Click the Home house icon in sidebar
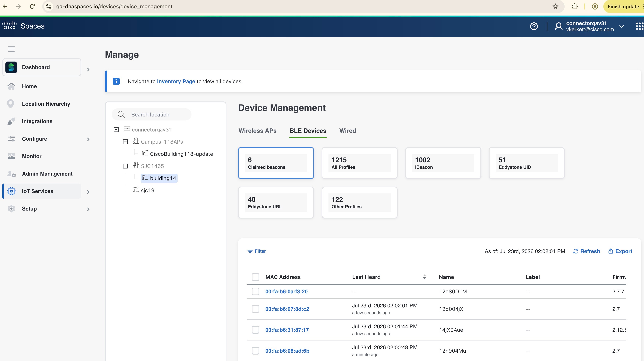This screenshot has width=644, height=361. 11,86
